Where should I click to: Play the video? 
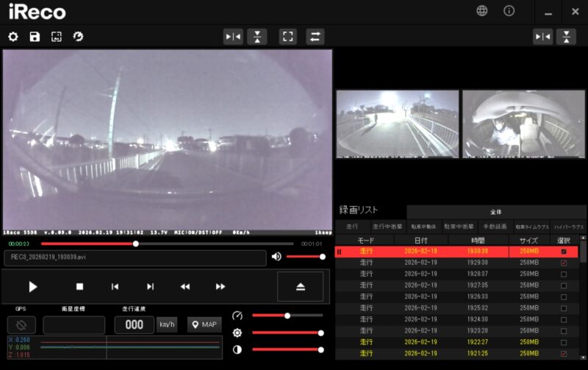click(x=33, y=287)
